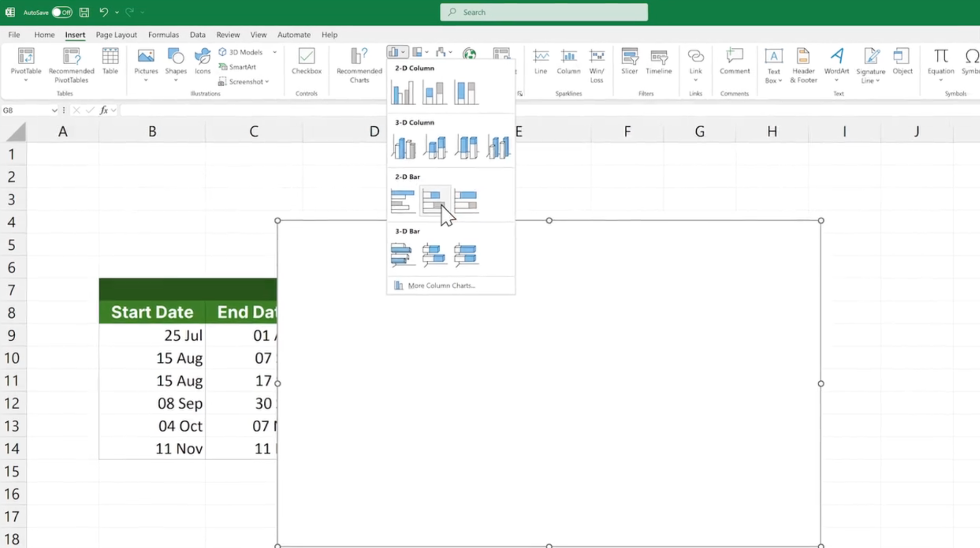Click Header & Footer
The image size is (980, 548).
[x=803, y=65]
